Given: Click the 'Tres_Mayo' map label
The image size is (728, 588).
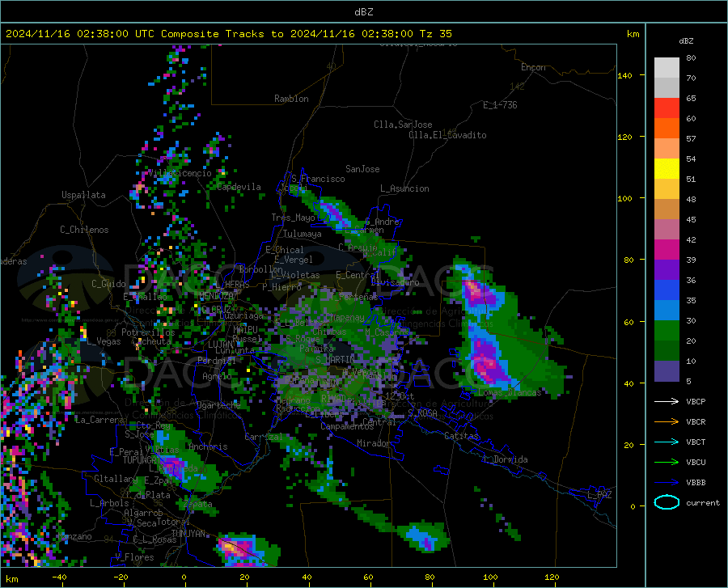Looking at the screenshot, I should coord(293,218).
